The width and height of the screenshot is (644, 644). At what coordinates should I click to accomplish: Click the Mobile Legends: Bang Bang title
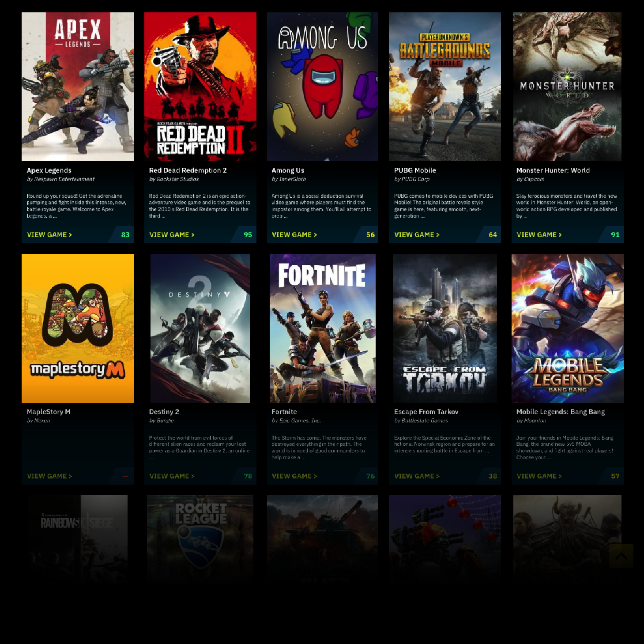[561, 412]
